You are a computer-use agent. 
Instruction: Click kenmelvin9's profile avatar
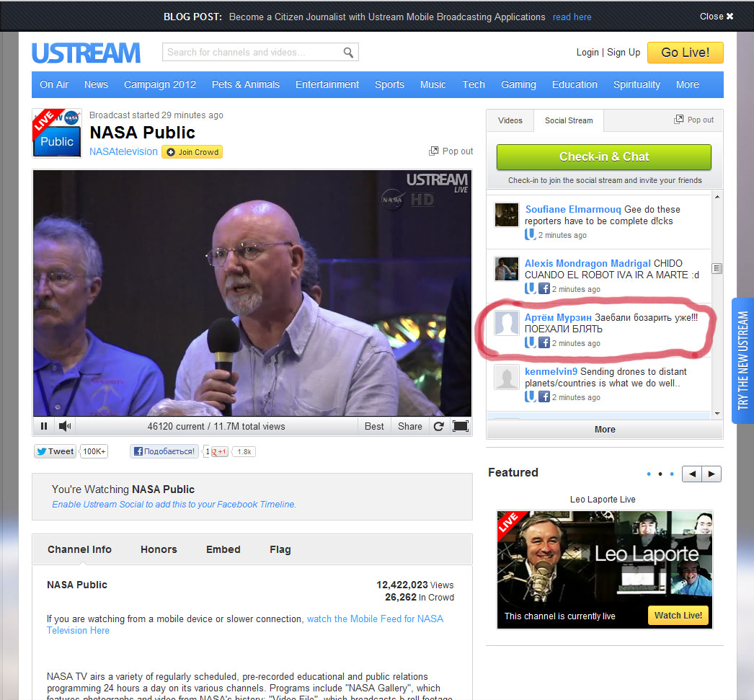coord(507,377)
